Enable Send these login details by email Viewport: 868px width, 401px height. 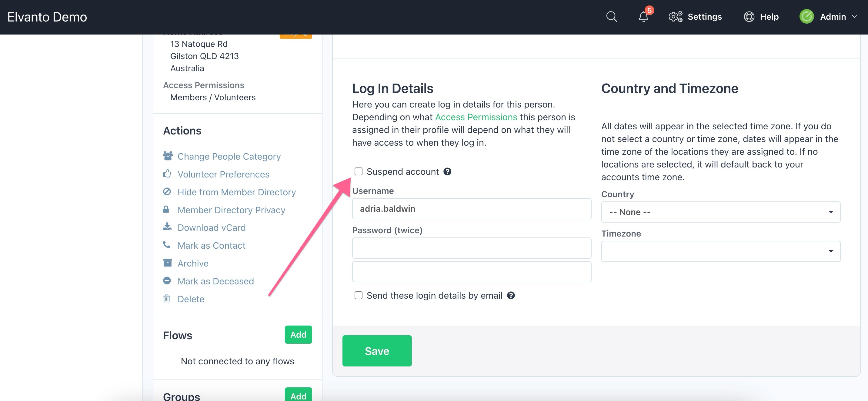(359, 296)
